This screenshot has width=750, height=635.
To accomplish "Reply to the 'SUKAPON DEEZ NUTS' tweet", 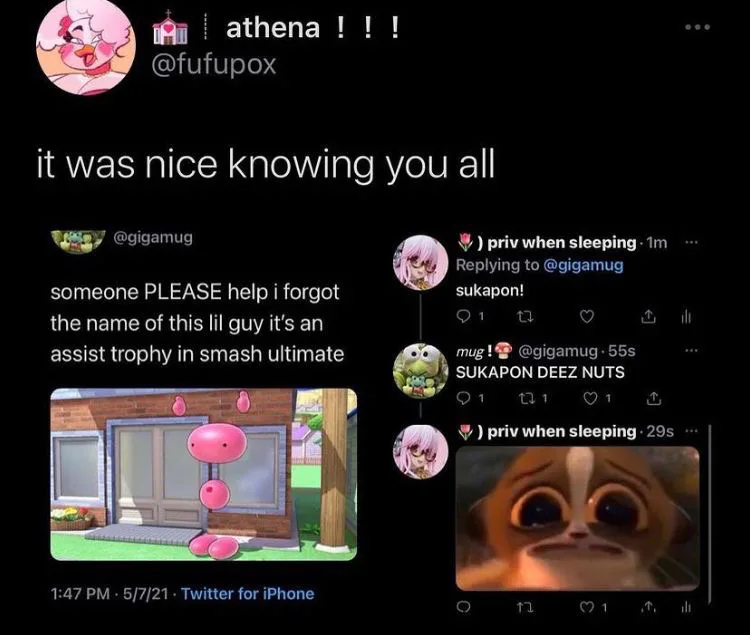I will pos(463,398).
